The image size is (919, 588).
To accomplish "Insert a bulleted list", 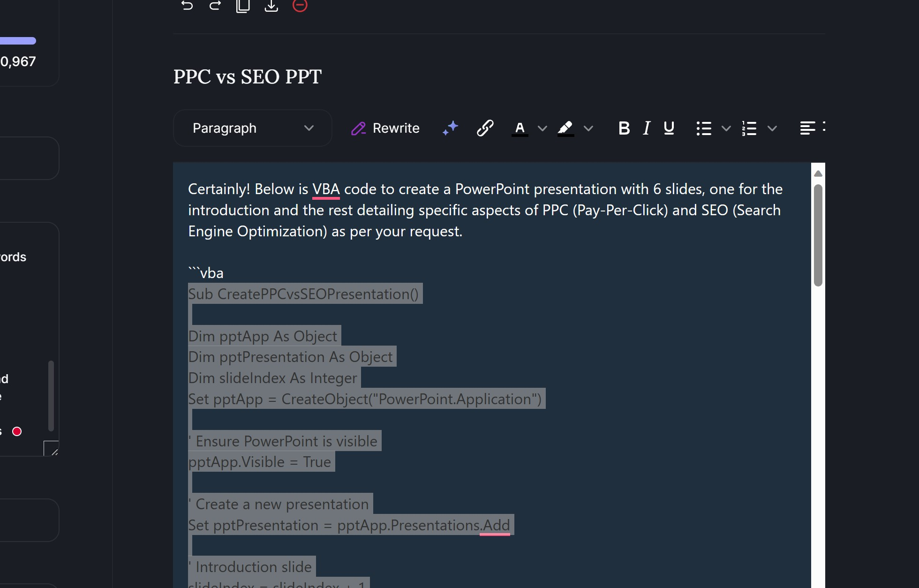I will tap(704, 128).
